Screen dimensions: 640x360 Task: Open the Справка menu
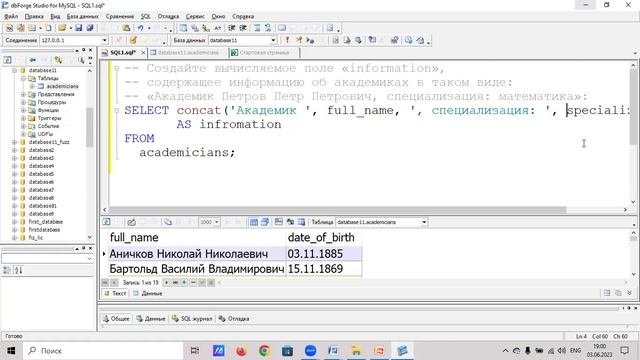pos(243,16)
